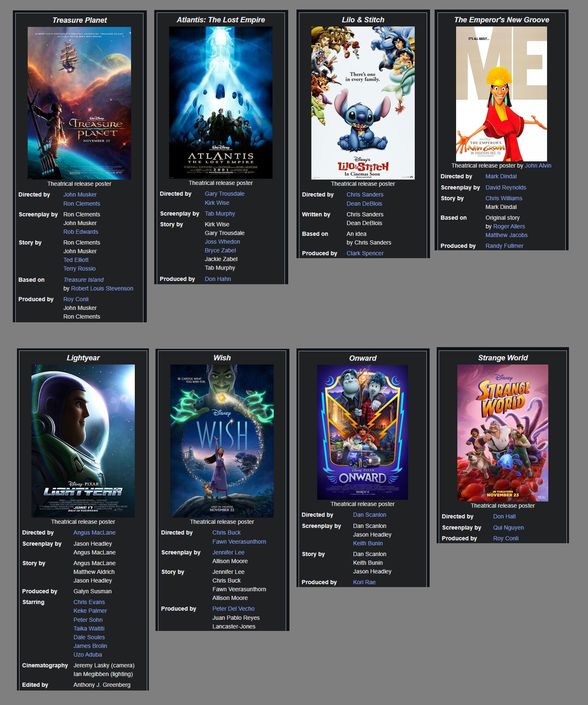This screenshot has width=588, height=705.
Task: Open the Treasure Island novel link
Action: 84,280
